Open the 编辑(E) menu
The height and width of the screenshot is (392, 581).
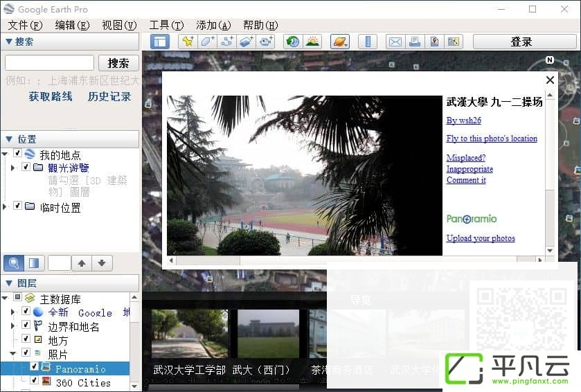tap(72, 25)
